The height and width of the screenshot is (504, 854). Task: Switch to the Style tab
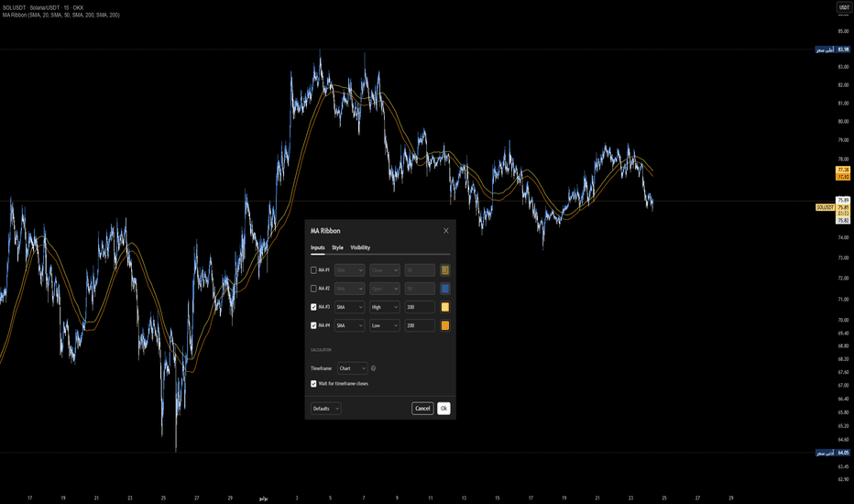point(338,247)
